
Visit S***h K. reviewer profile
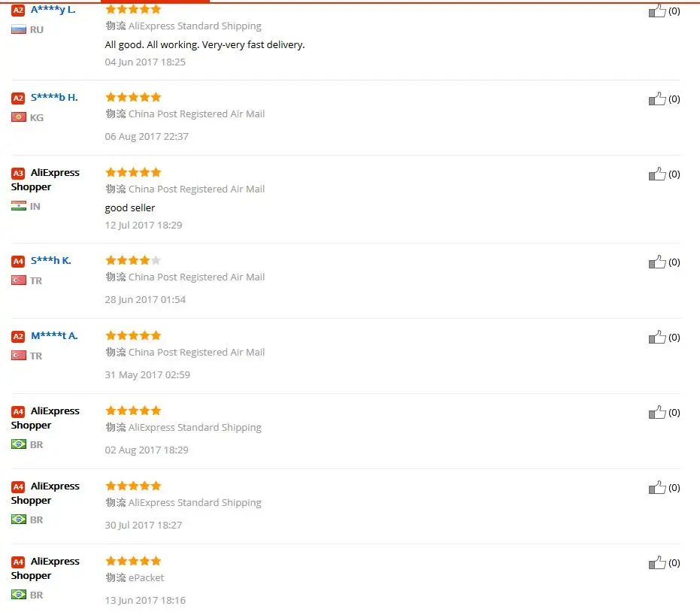click(x=50, y=260)
